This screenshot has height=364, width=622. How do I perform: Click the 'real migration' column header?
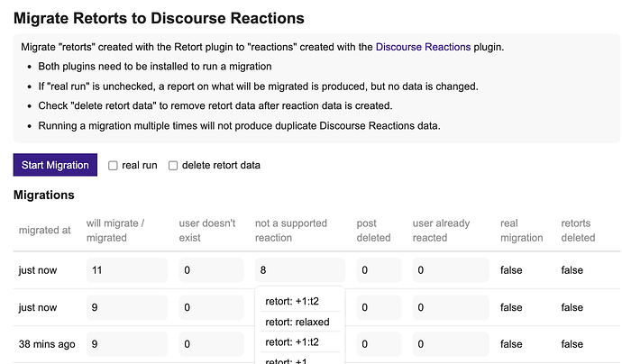[522, 231]
